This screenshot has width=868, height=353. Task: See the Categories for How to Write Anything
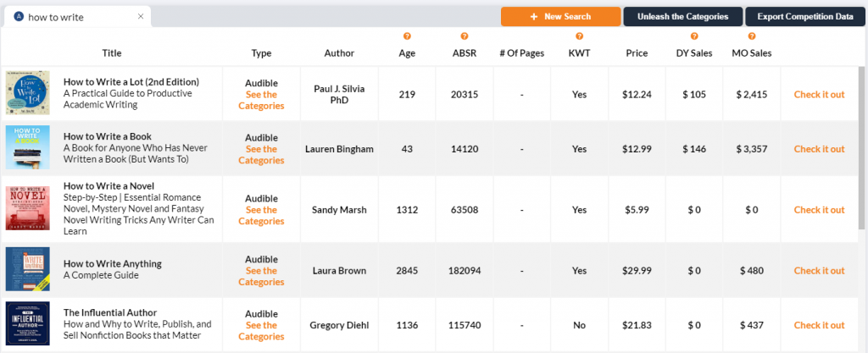coord(261,276)
